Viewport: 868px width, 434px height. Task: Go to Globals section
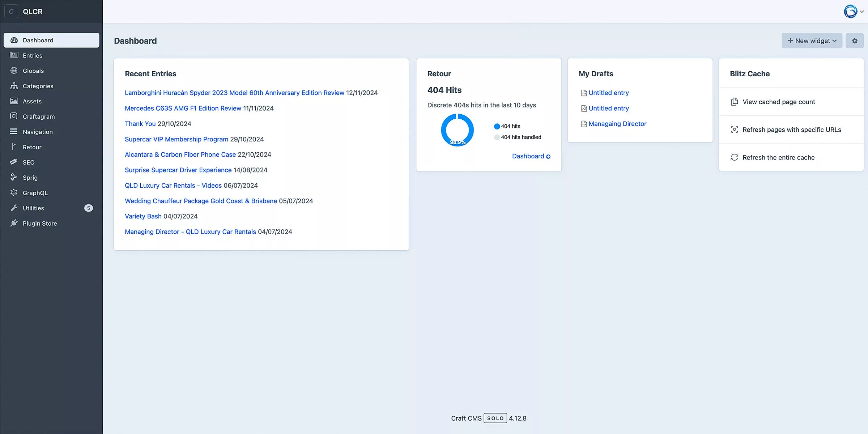tap(51, 71)
